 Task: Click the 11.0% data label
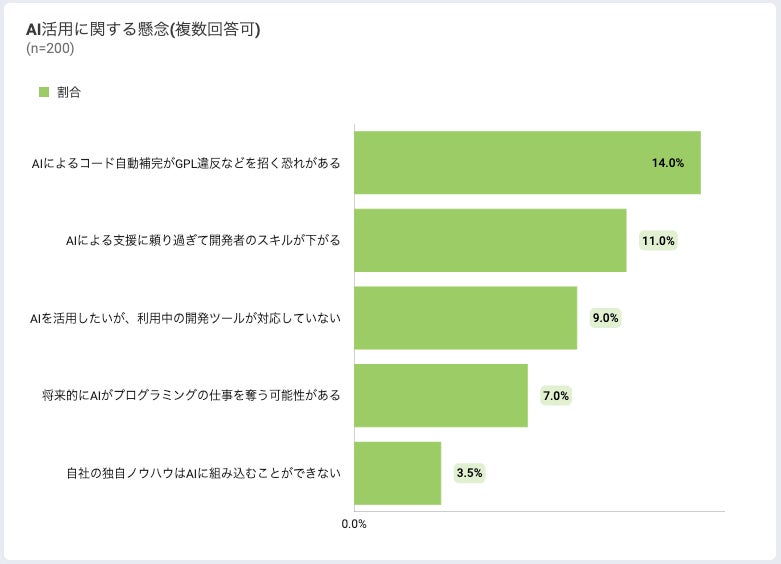coord(659,241)
